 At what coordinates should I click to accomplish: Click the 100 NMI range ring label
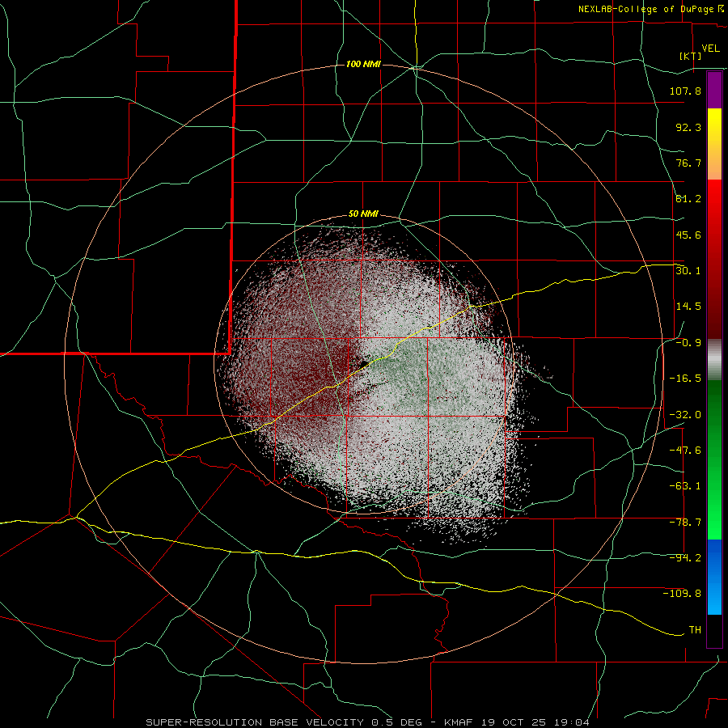[x=363, y=64]
